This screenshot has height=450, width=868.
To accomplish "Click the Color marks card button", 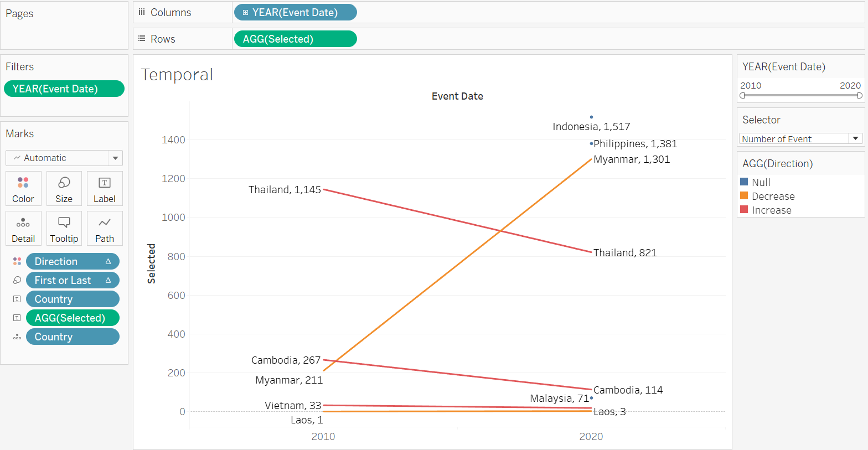I will 23,189.
